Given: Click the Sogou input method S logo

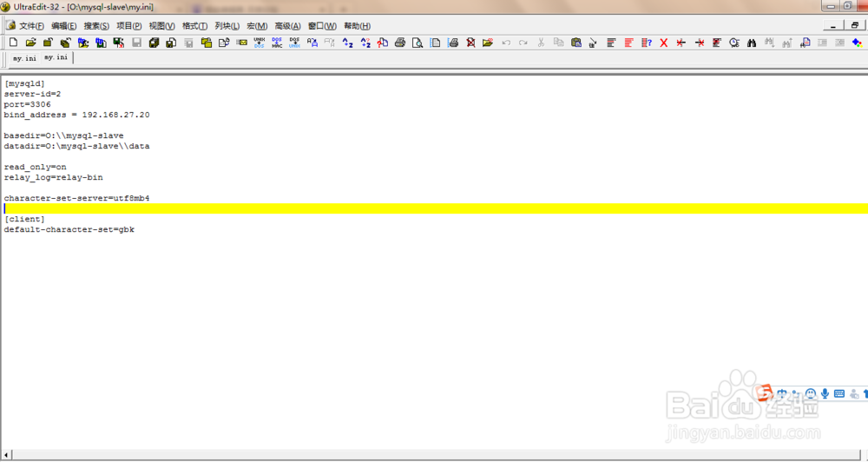Looking at the screenshot, I should tap(765, 393).
